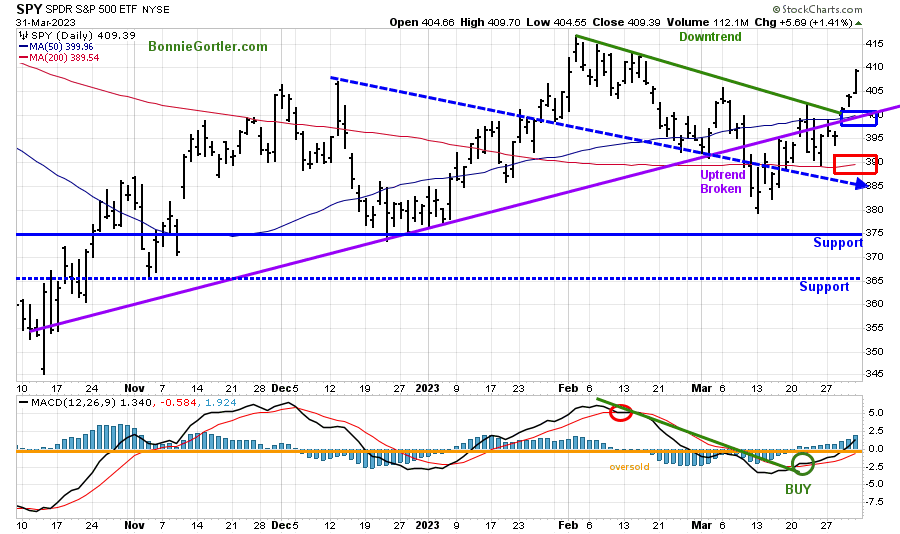The width and height of the screenshot is (900, 534).
Task: Click the orange oversold label
Action: [629, 467]
